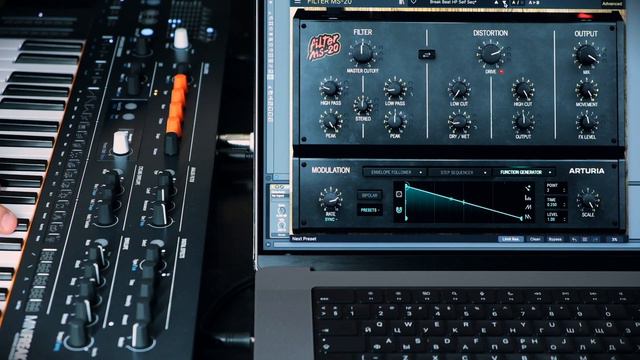Click the Dry / Wet knob
640x360 pixels.
pos(459,122)
